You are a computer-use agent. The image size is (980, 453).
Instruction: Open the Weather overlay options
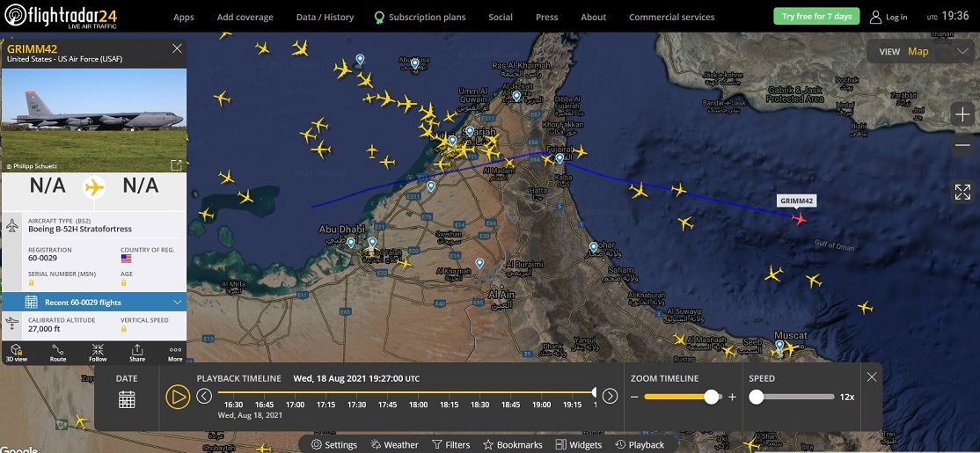click(394, 445)
